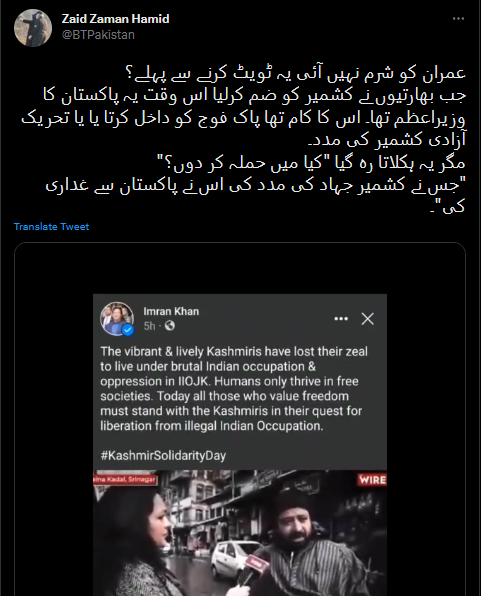
Task: Click the Translate Tweet link
Action: pyautogui.click(x=51, y=227)
